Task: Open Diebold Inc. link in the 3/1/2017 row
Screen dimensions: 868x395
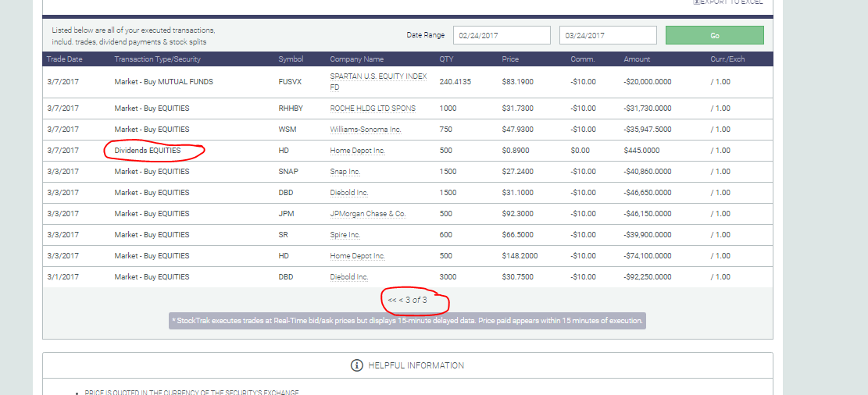Action: (x=348, y=276)
